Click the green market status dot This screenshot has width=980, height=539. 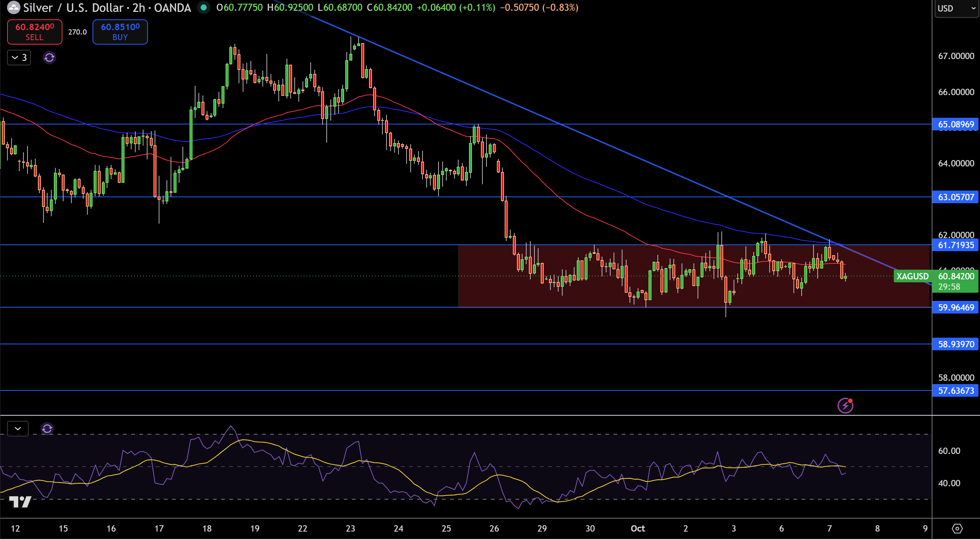coord(204,7)
